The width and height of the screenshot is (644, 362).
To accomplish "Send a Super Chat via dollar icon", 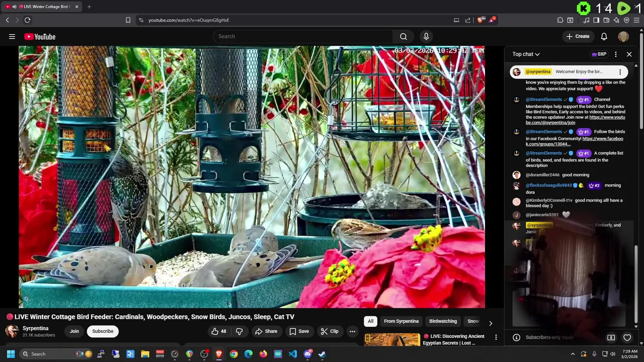I will click(611, 338).
